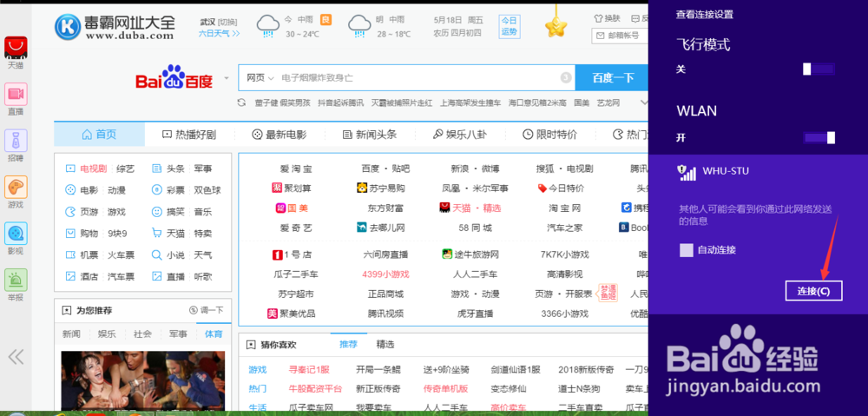Click the 国美 site icon link
This screenshot has width=868, height=416.
tap(280, 208)
